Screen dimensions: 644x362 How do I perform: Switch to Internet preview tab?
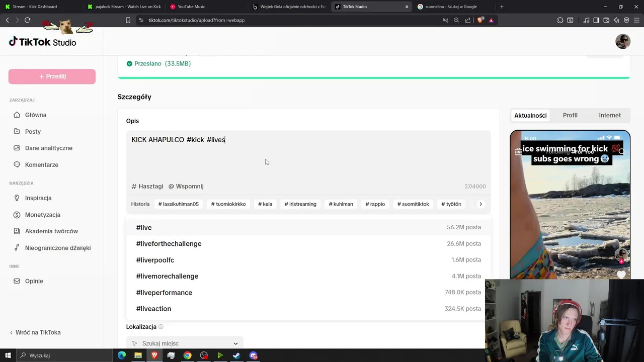tap(610, 115)
